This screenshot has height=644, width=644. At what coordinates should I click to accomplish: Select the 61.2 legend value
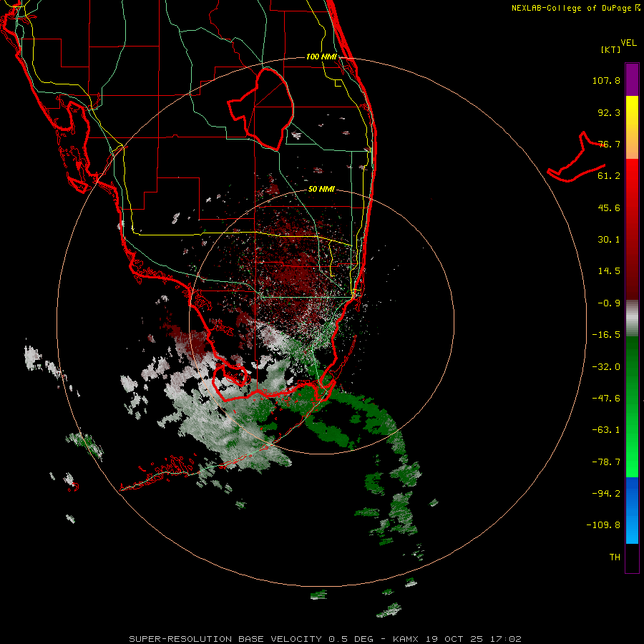(x=609, y=176)
